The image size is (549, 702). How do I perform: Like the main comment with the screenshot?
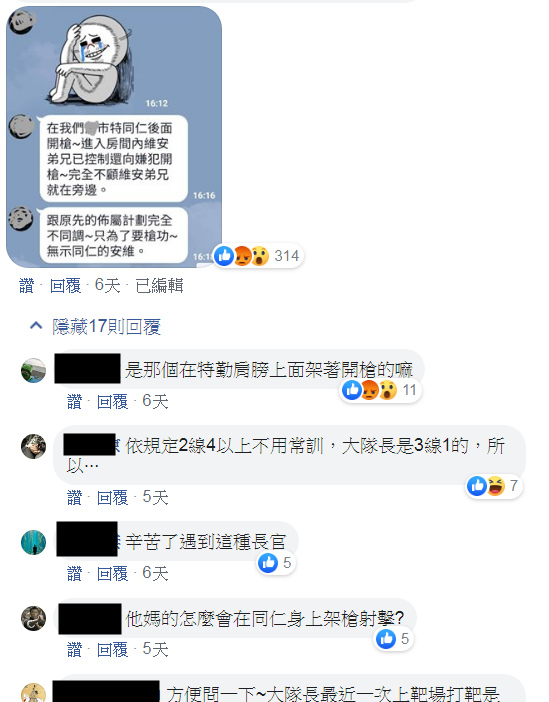click(x=26, y=286)
